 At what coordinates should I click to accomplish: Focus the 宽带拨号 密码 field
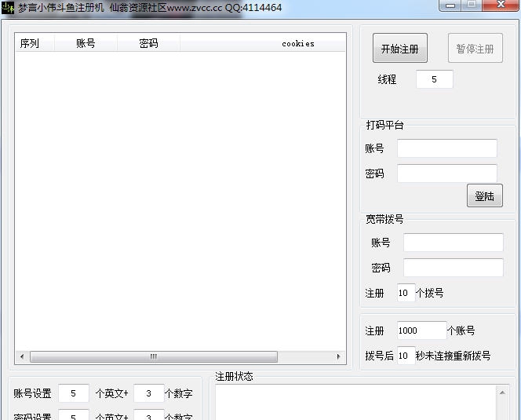coord(454,268)
